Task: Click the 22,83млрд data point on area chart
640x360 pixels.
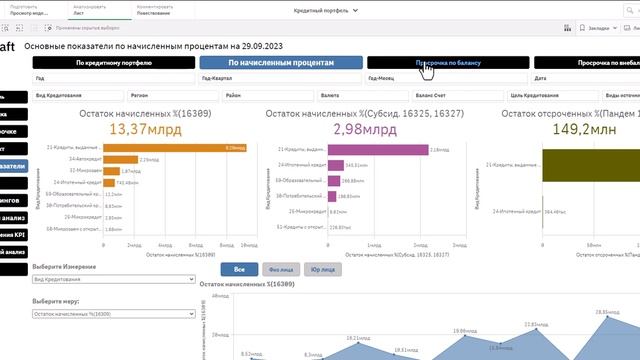Action: 536,329
